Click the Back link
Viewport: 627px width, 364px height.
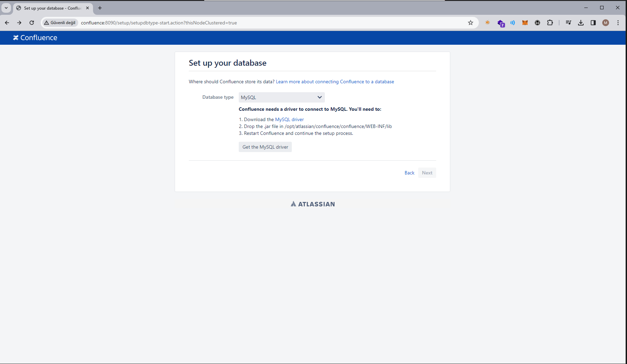click(x=409, y=173)
